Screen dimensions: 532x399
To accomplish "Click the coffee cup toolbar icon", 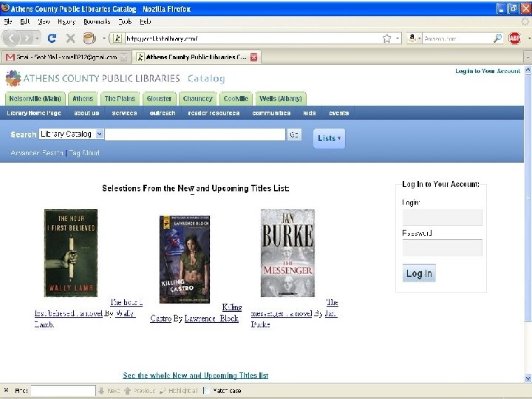I will coord(89,38).
